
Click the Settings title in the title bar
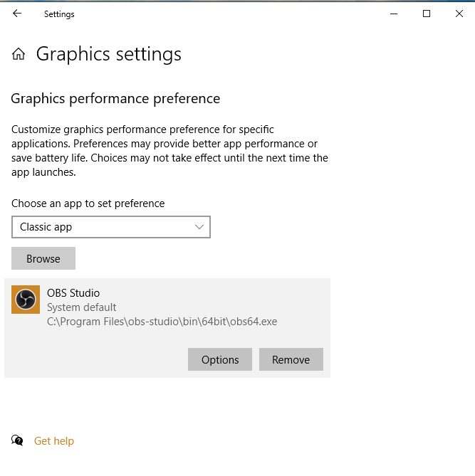pyautogui.click(x=59, y=14)
